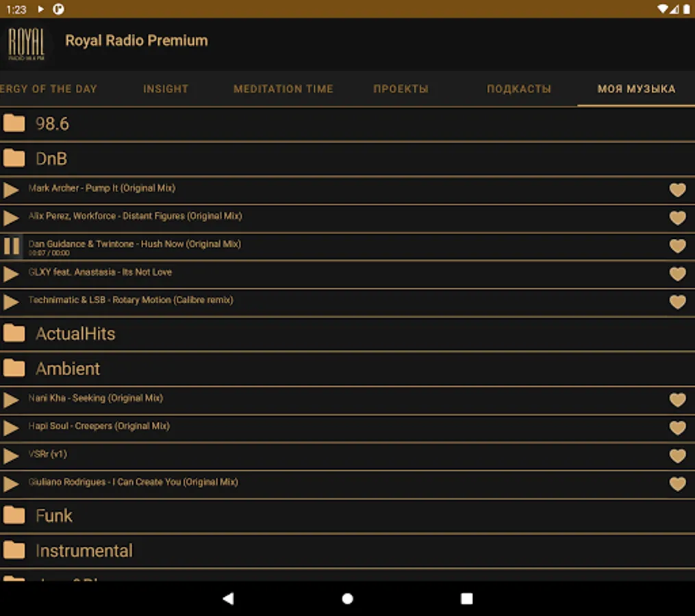
Task: Tap the playback time under Hush Now
Action: (x=49, y=253)
